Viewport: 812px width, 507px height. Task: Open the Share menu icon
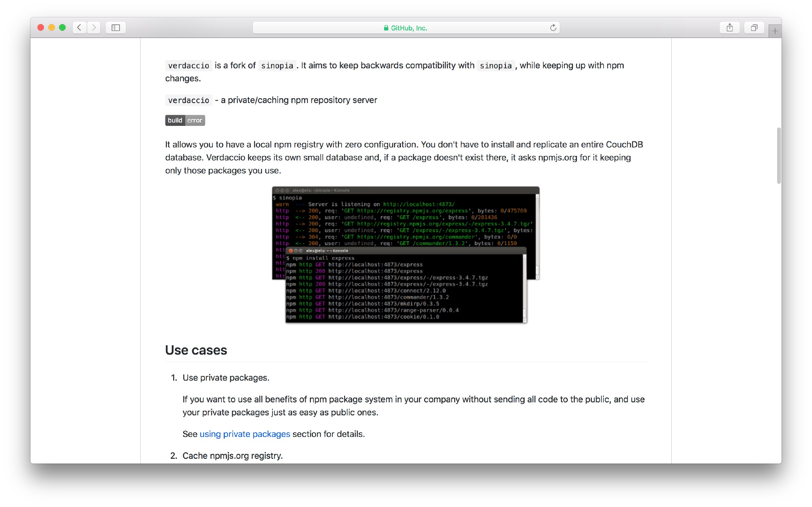[x=730, y=28]
